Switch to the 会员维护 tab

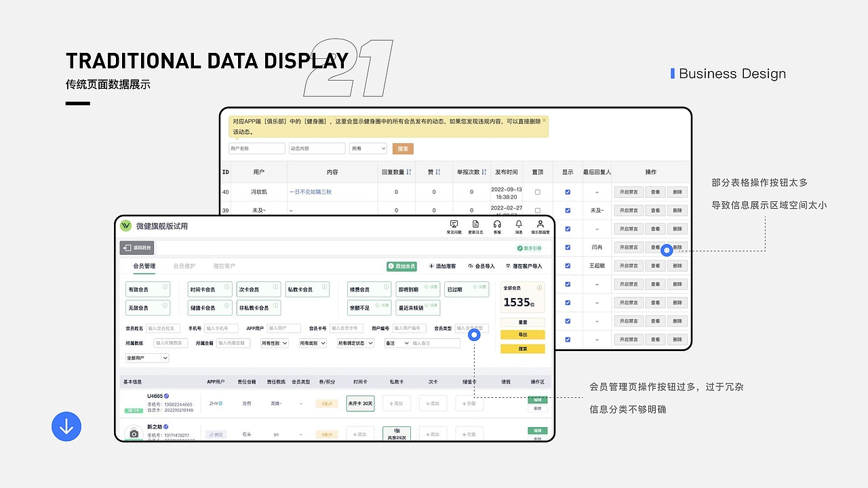(184, 266)
